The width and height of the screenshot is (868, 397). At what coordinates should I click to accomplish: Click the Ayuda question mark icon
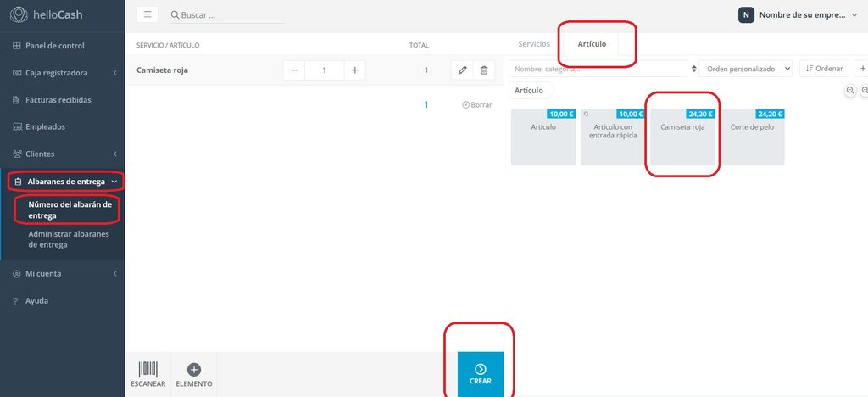point(15,300)
